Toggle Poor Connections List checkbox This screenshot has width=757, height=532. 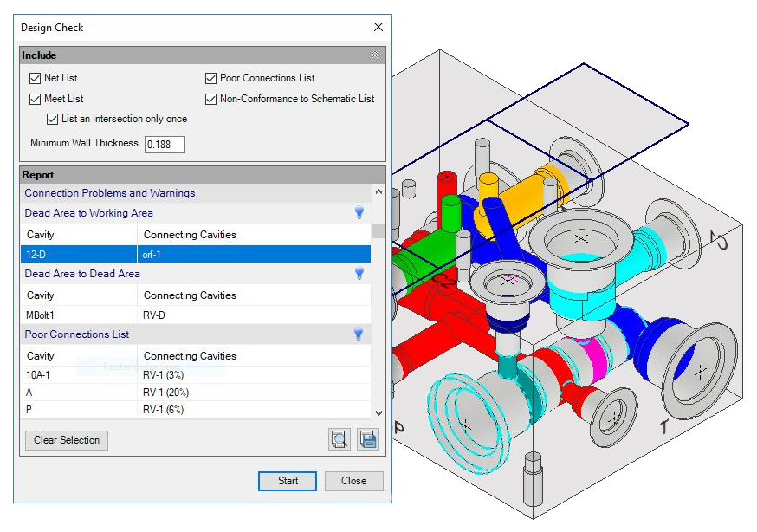[211, 79]
